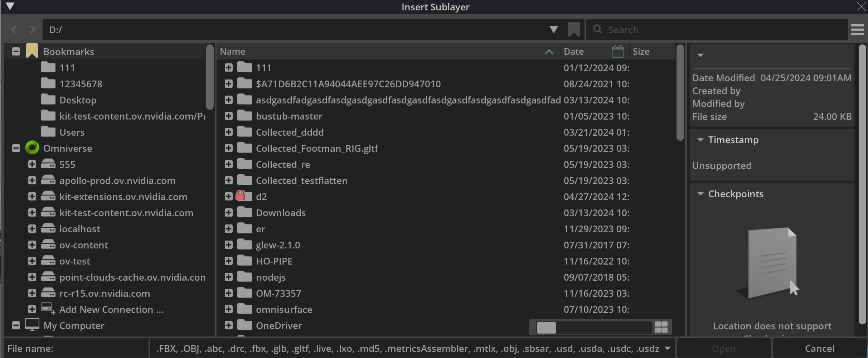Image resolution: width=868 pixels, height=358 pixels.
Task: Click the Cancel button
Action: tap(819, 348)
